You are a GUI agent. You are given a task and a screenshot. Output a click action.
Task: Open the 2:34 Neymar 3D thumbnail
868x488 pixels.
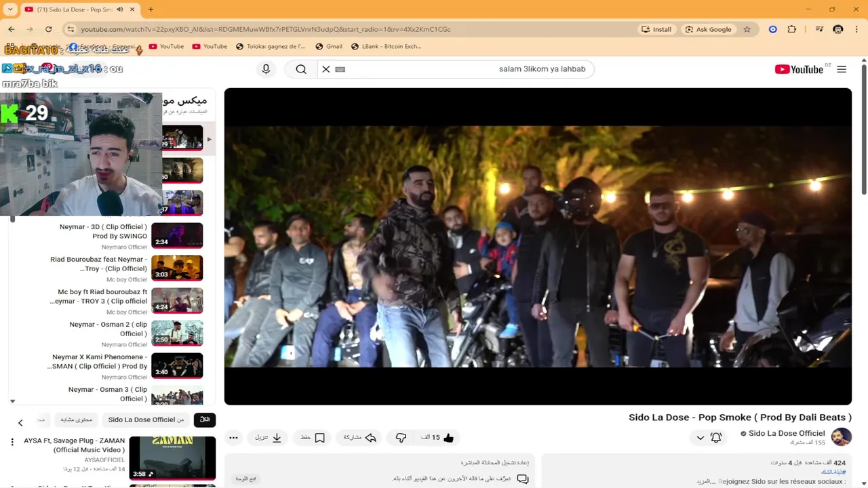coord(177,235)
